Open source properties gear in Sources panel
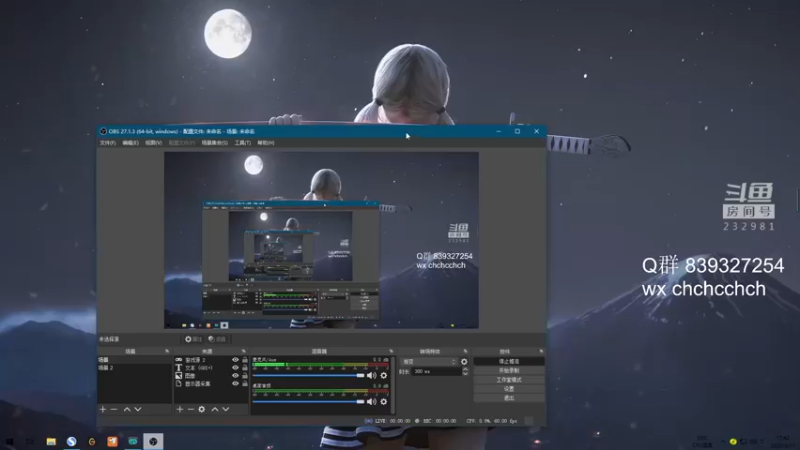This screenshot has height=450, width=800. click(x=202, y=409)
